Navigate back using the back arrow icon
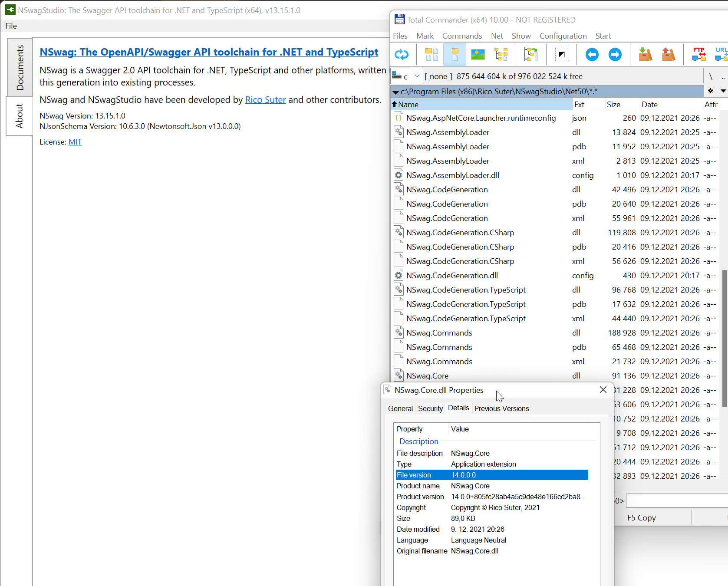 pos(592,54)
